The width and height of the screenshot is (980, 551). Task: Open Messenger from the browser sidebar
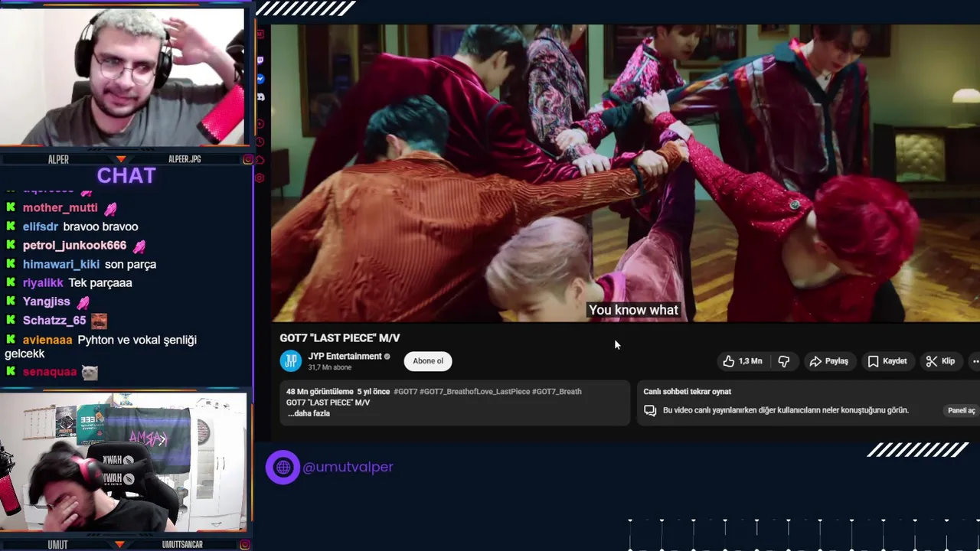point(260,79)
